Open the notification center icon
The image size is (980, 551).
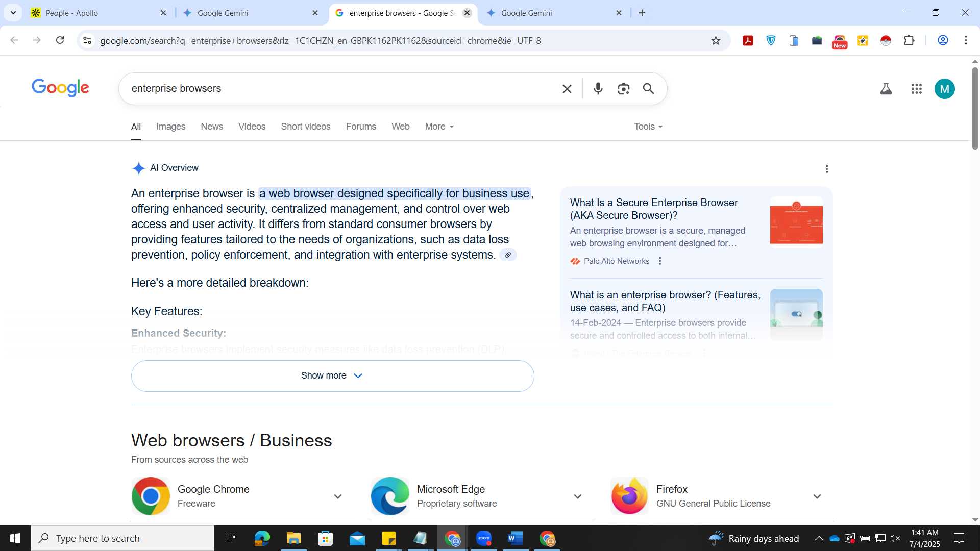tap(959, 538)
